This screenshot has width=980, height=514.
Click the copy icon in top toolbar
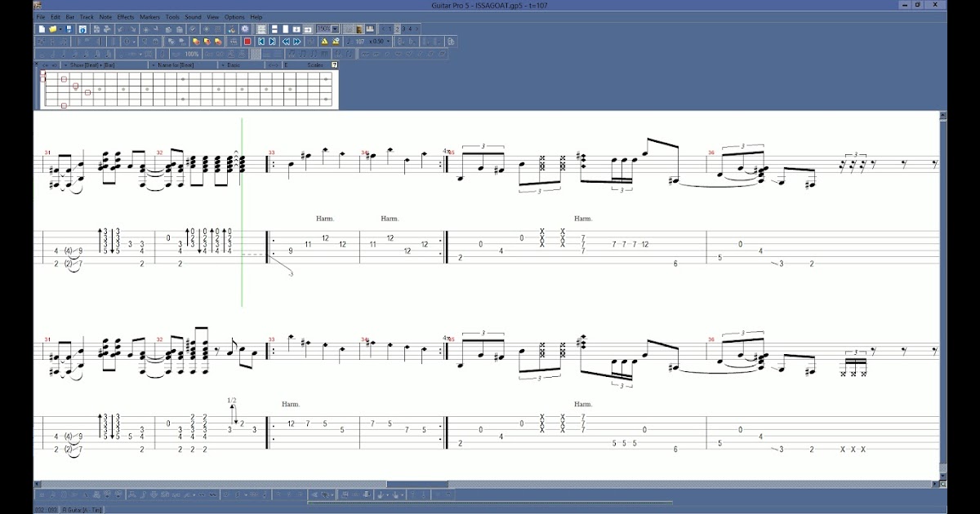(167, 29)
